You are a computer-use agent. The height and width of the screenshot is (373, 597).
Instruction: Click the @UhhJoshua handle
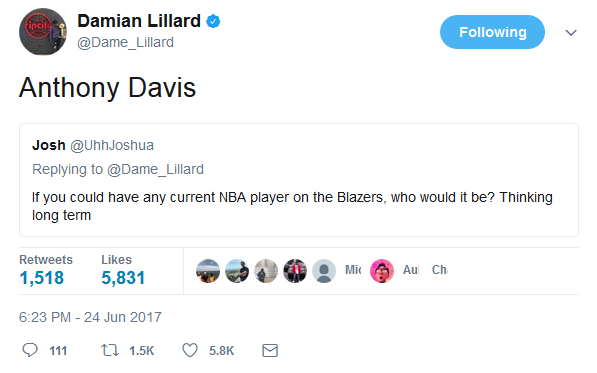coord(112,145)
